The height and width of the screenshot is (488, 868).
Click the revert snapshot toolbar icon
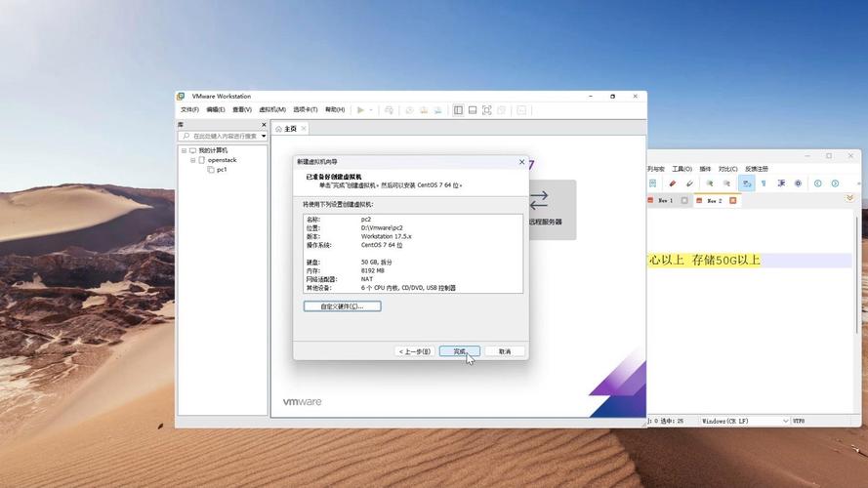pyautogui.click(x=424, y=110)
